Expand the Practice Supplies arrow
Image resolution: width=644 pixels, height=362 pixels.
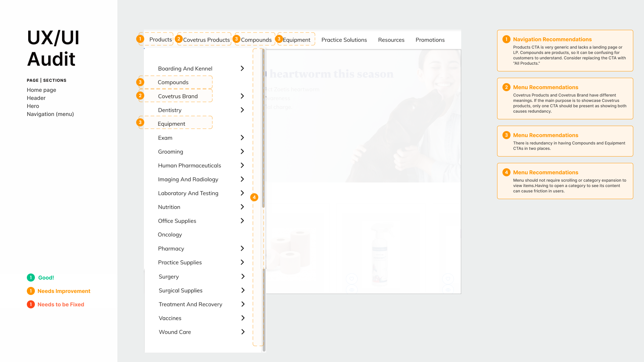click(x=242, y=262)
